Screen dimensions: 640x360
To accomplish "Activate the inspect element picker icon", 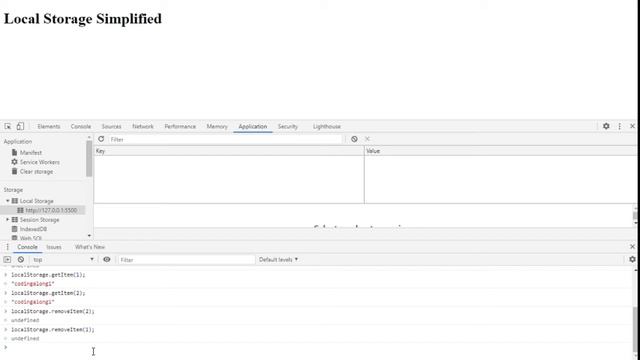I will [x=8, y=126].
